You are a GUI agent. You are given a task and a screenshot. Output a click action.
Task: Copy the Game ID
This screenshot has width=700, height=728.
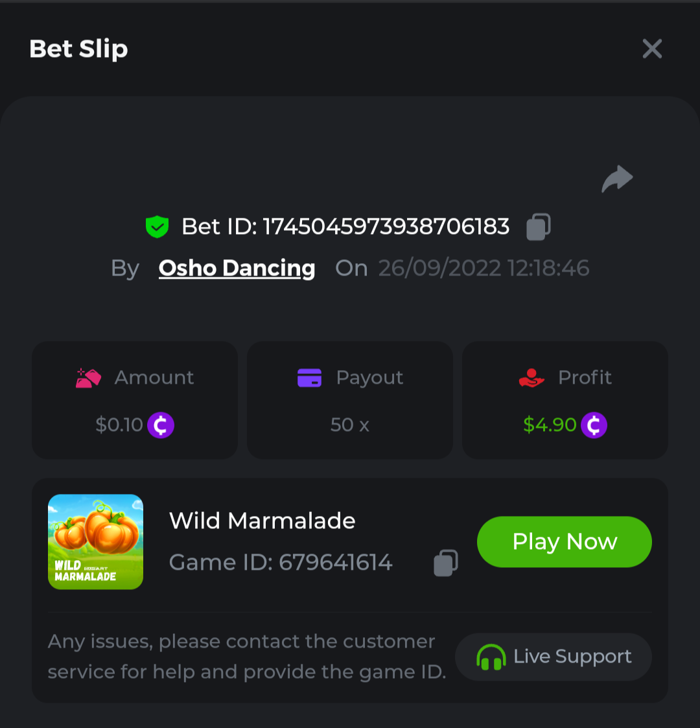coord(445,563)
